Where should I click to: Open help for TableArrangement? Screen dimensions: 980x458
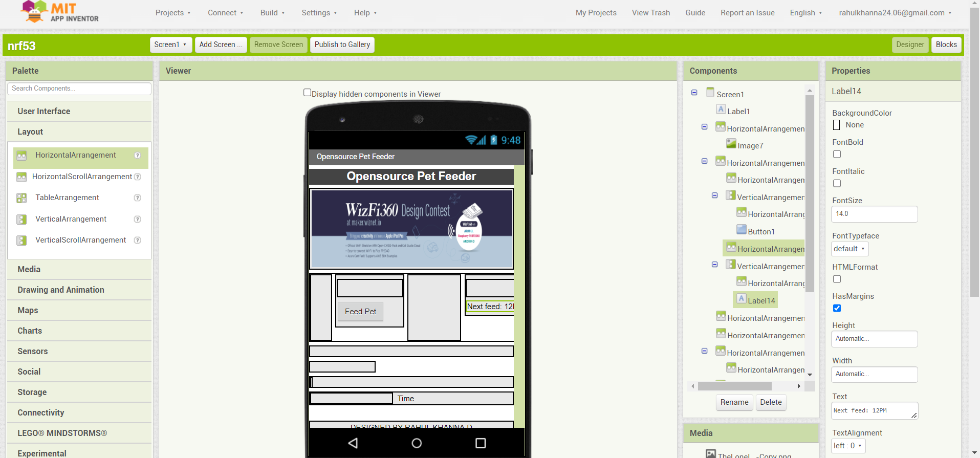tap(137, 198)
